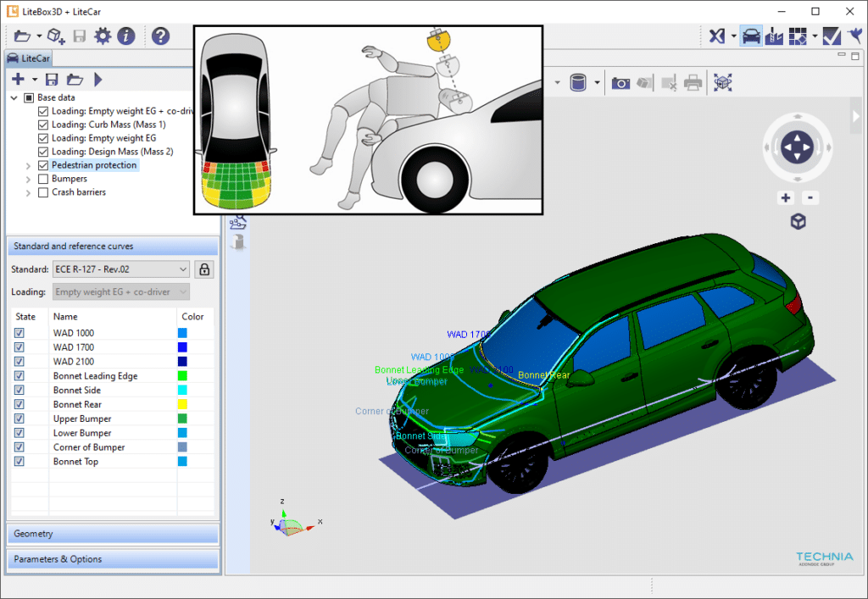Toggle WAD 1000 state checkbox

coord(19,333)
